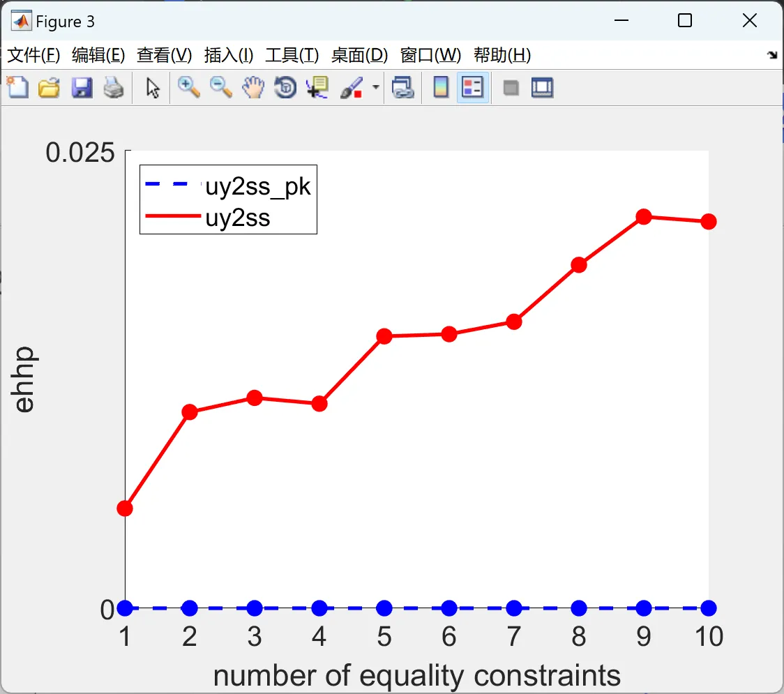Viewport: 784px width, 694px height.
Task: Click the MATLAB logo in title bar
Action: tap(21, 21)
